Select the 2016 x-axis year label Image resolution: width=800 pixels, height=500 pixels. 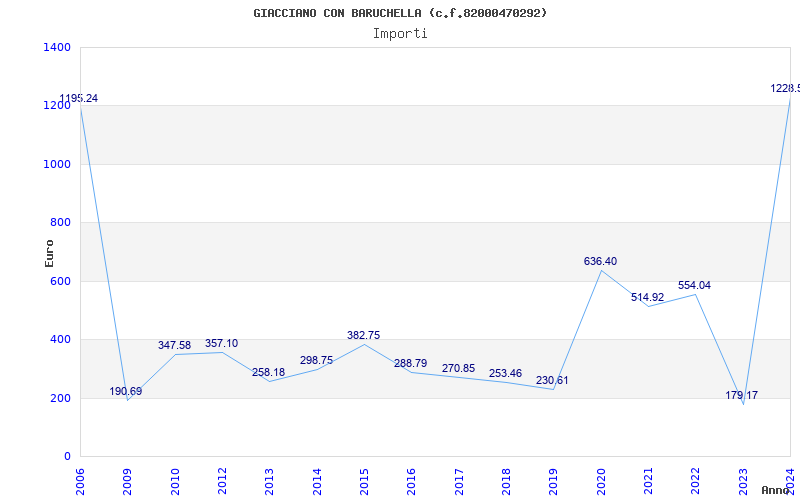[x=412, y=482]
